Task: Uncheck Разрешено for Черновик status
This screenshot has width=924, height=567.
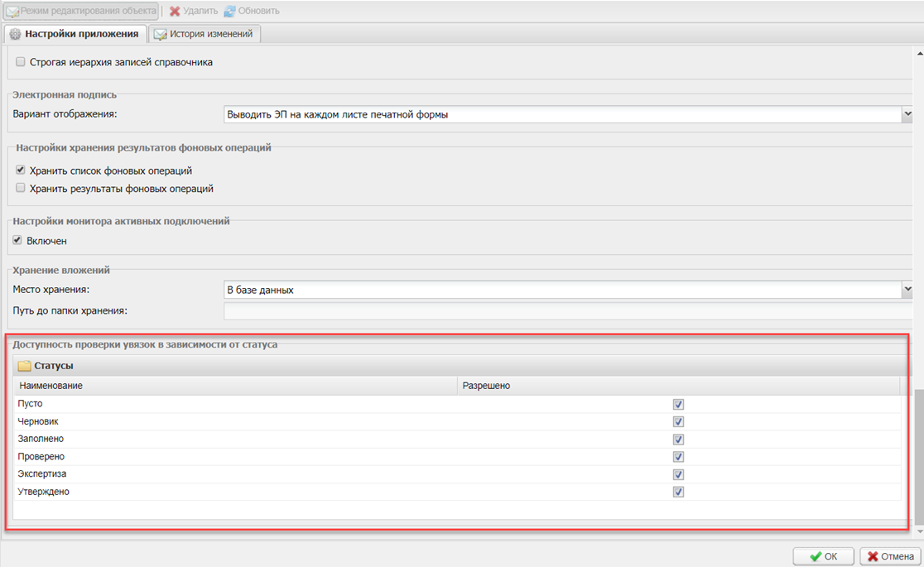Action: 678,422
